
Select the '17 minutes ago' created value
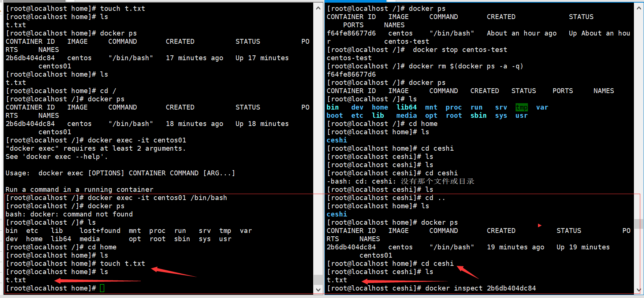tap(195, 58)
